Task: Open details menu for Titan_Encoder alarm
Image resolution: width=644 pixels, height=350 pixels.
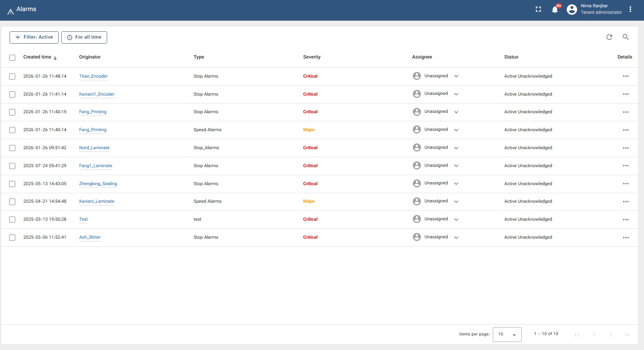Action: click(x=626, y=76)
